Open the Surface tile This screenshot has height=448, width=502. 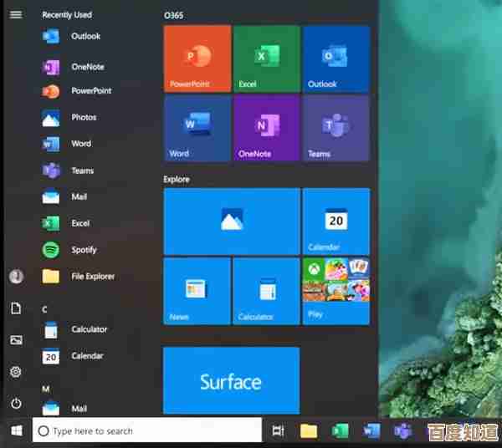point(232,381)
